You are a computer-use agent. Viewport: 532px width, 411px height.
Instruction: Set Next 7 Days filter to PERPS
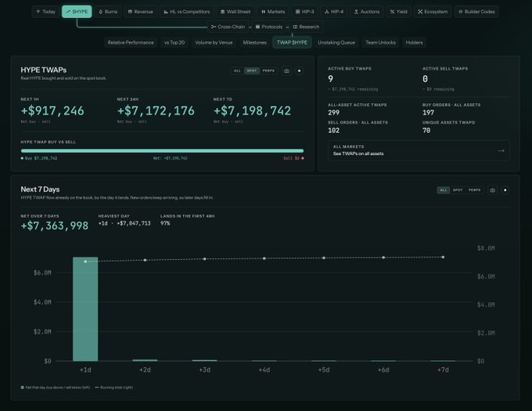(474, 190)
